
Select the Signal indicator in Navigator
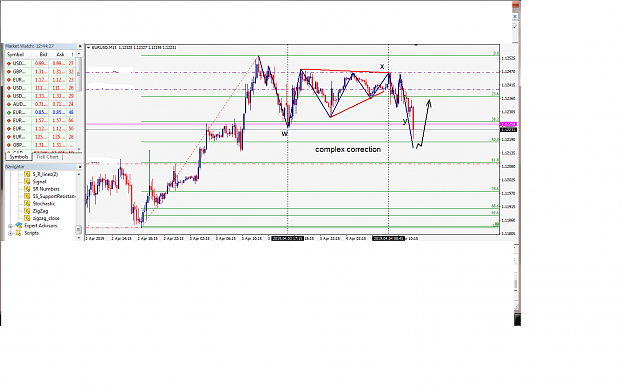(x=39, y=181)
